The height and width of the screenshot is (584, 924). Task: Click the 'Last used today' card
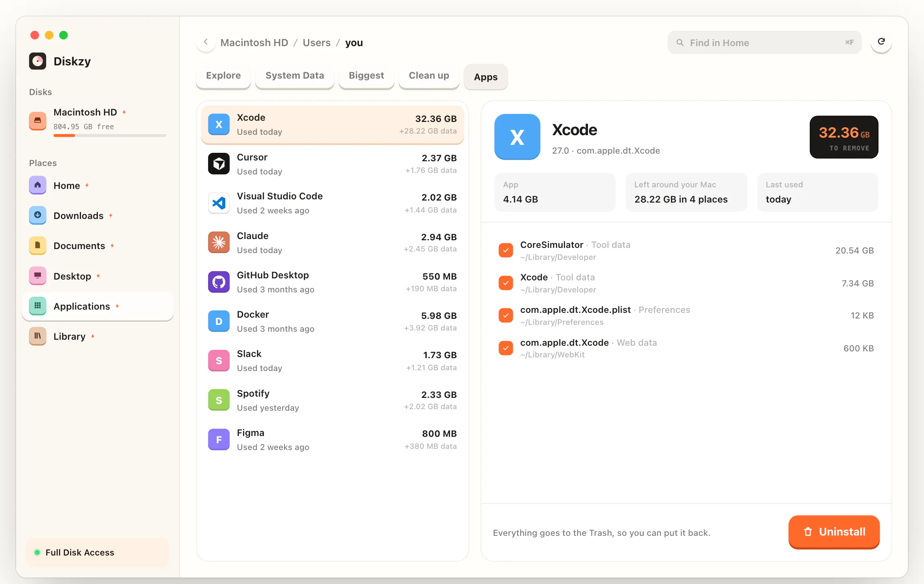[817, 192]
